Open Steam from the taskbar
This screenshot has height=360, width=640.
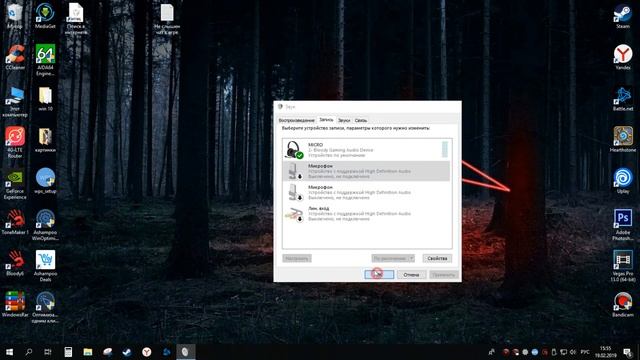pos(127,352)
